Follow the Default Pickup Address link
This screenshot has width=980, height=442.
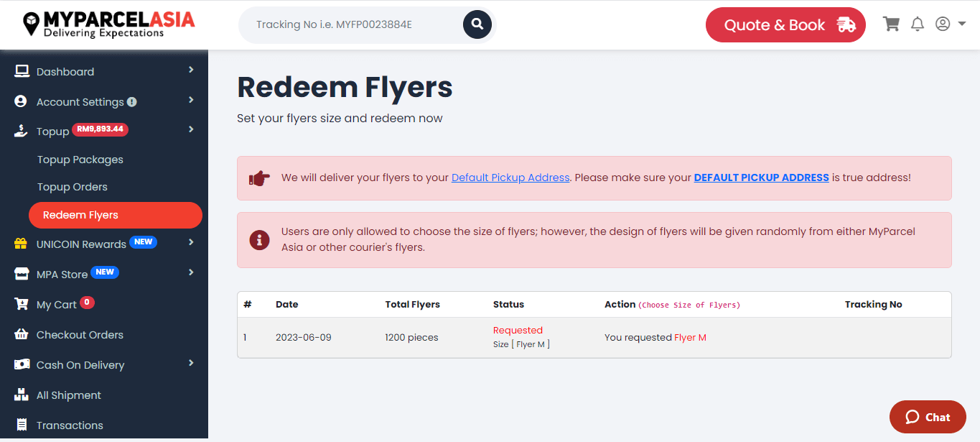coord(510,178)
